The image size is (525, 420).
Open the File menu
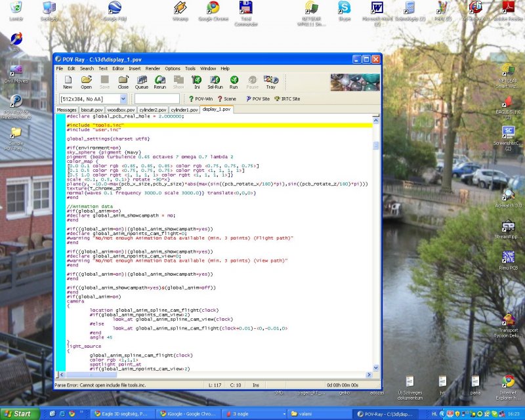pos(60,68)
